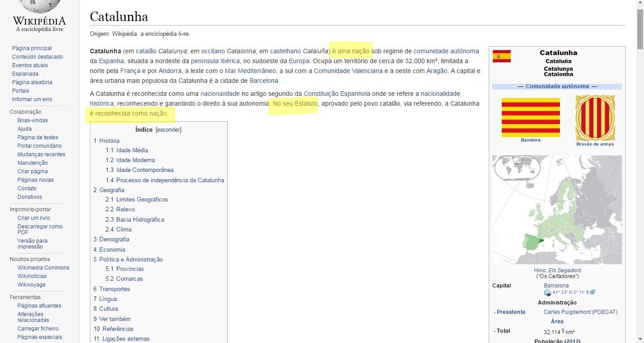Click Criar página in sidebar
This screenshot has width=644, height=343.
pyautogui.click(x=33, y=171)
